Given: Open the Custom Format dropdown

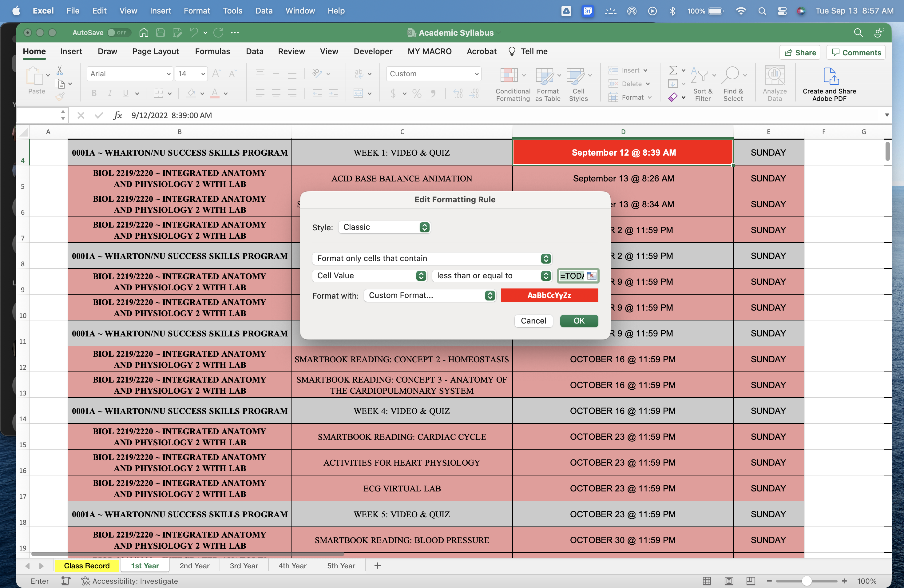Looking at the screenshot, I should pos(430,296).
